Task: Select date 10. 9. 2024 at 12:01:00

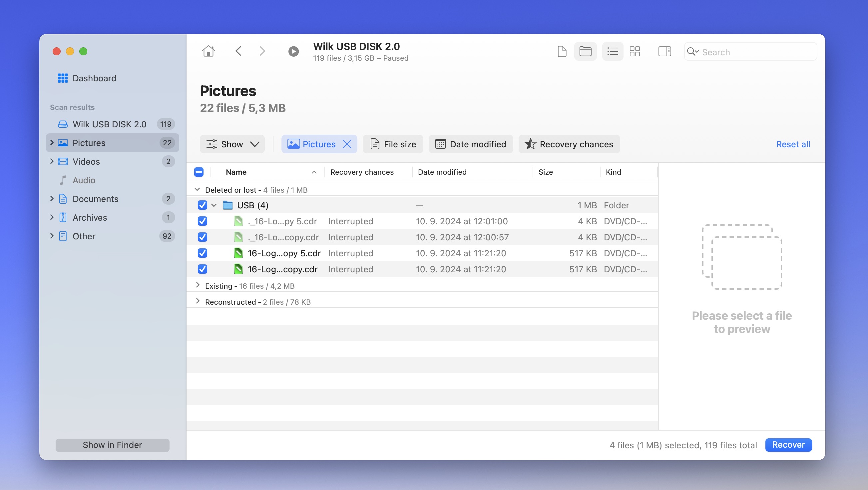Action: point(462,221)
